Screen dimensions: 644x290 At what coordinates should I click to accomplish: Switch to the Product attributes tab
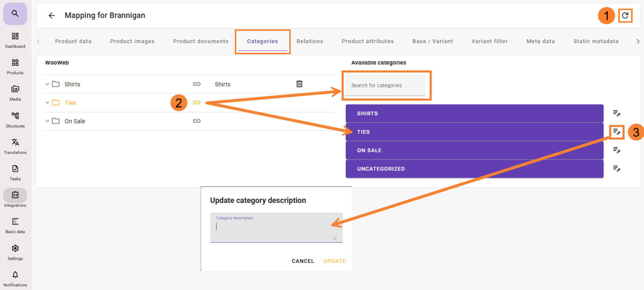coord(368,41)
